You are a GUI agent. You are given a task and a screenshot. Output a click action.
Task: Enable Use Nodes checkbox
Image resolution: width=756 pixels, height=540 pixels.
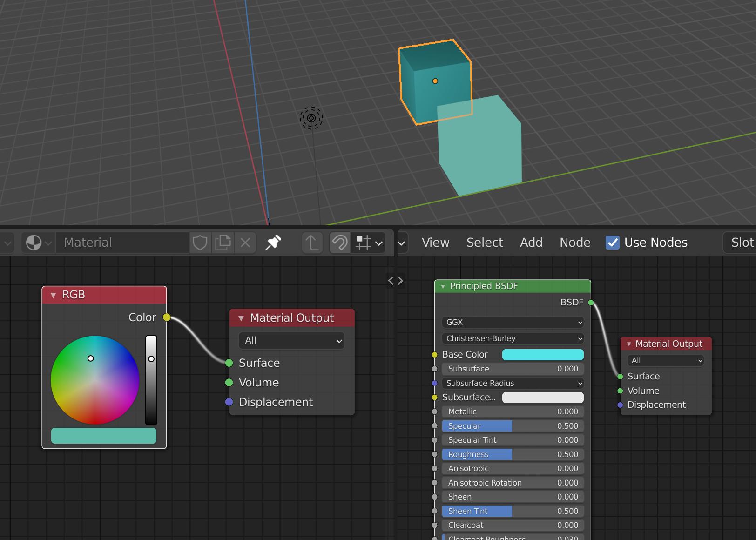[612, 243]
